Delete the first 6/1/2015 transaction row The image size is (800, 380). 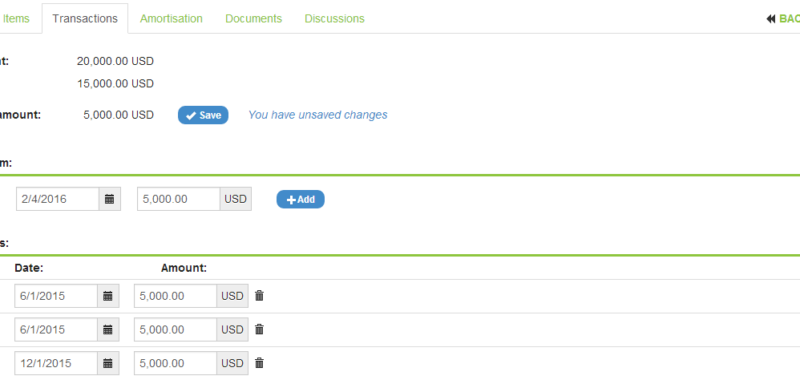click(259, 296)
